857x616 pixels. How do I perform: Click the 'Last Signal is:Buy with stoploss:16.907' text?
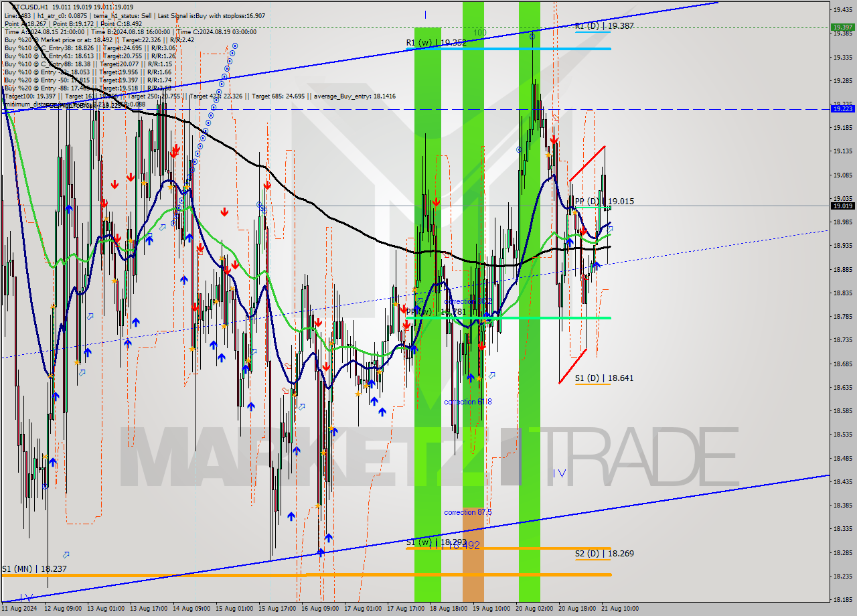click(210, 15)
